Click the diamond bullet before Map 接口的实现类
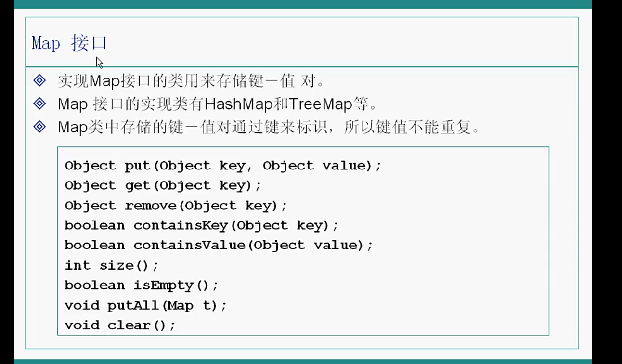Image resolution: width=622 pixels, height=364 pixels. 39,104
